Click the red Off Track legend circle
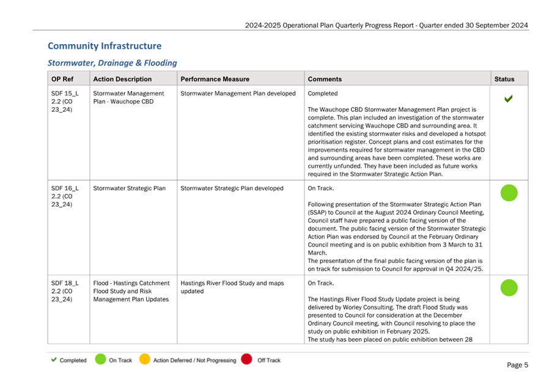This screenshot has width=555, height=392. point(246,359)
